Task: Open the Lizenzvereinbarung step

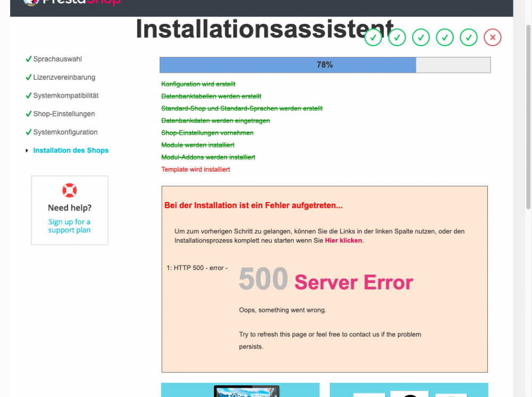Action: click(64, 77)
